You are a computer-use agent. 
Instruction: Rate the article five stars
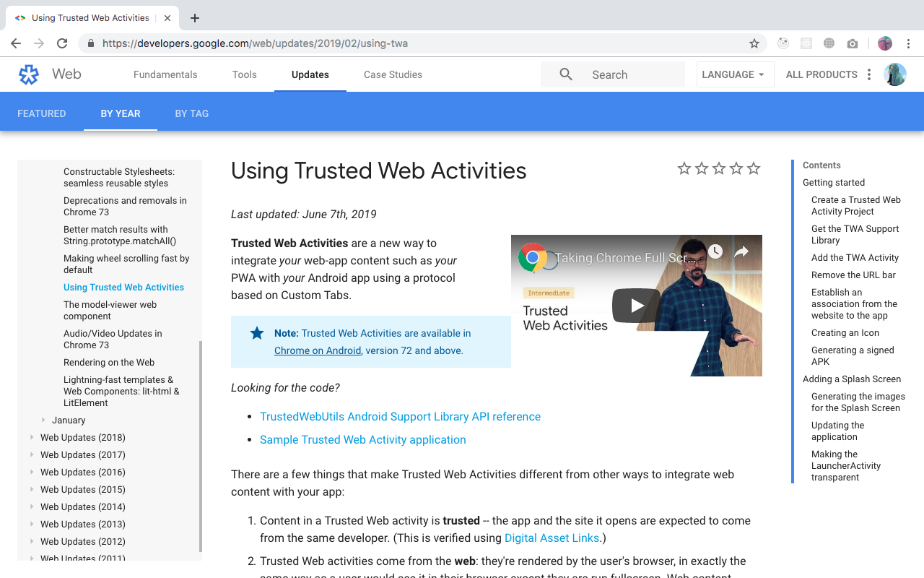point(754,168)
